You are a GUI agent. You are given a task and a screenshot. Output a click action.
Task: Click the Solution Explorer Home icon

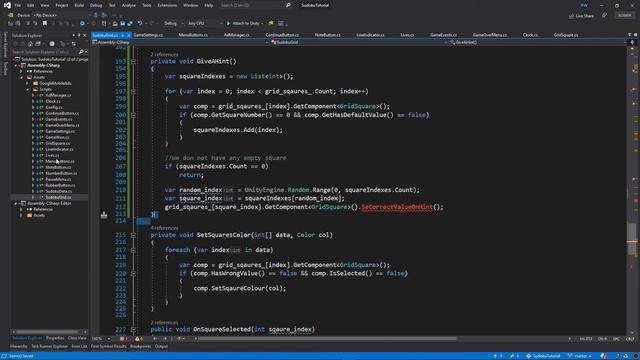(x=30, y=44)
